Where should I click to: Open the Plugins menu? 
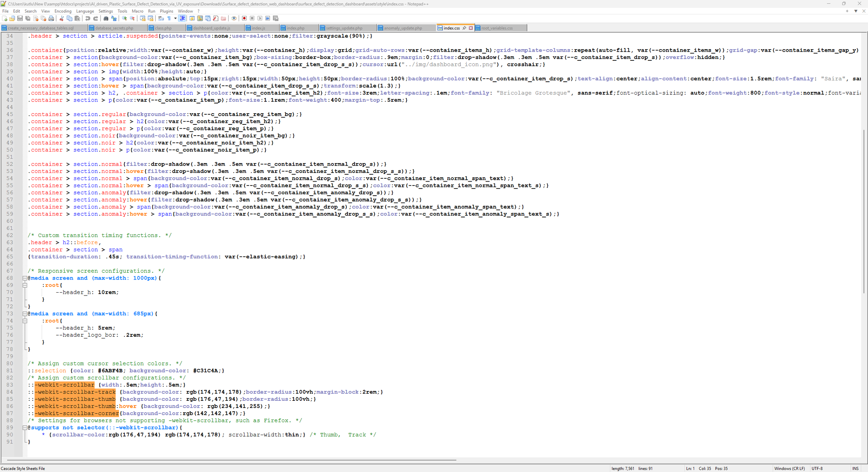(166, 11)
